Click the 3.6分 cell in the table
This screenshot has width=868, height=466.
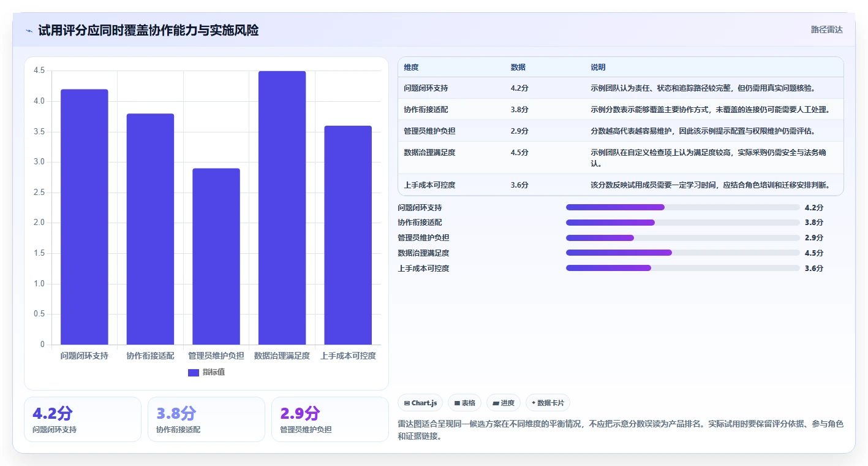click(x=519, y=185)
